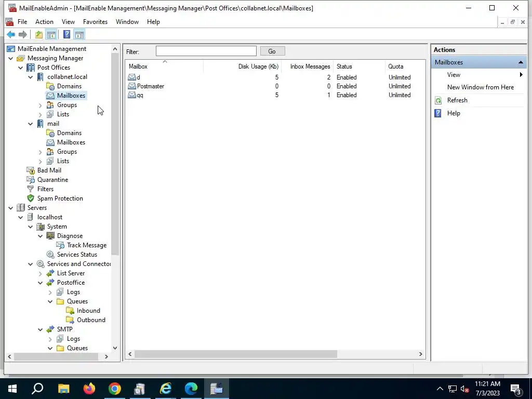Click the Filter text input field

(206, 51)
